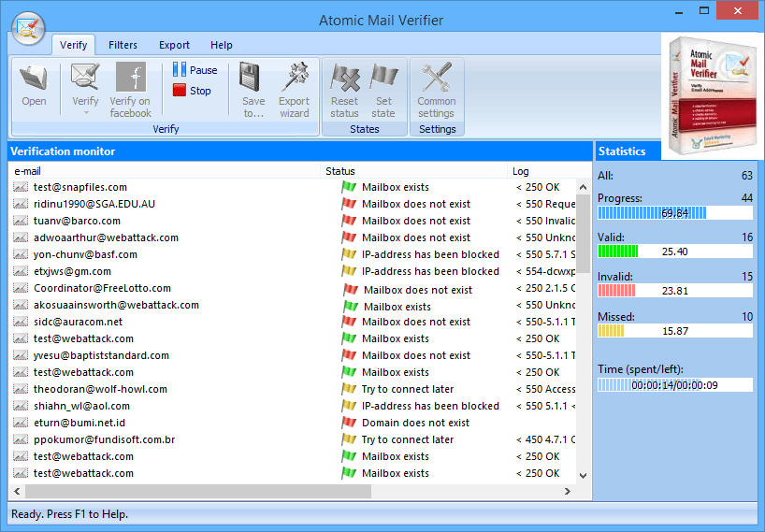Click the Progress bar at 69.84
This screenshot has width=765, height=532.
coord(674,212)
